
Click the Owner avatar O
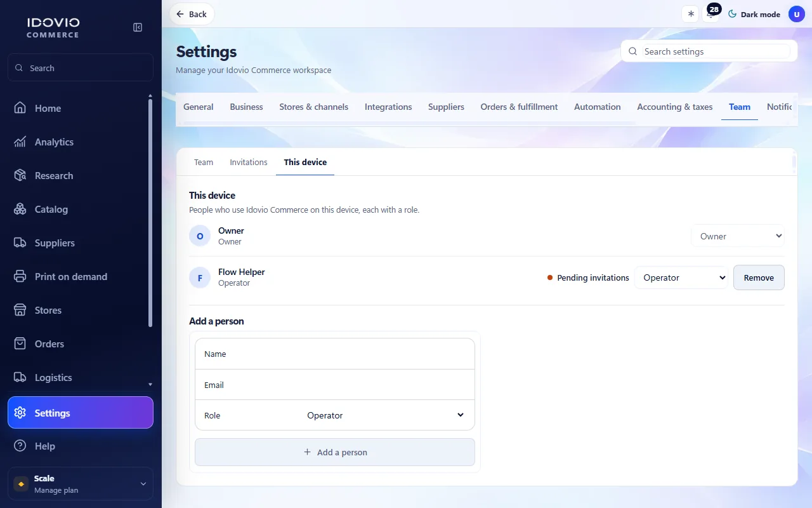coord(200,236)
